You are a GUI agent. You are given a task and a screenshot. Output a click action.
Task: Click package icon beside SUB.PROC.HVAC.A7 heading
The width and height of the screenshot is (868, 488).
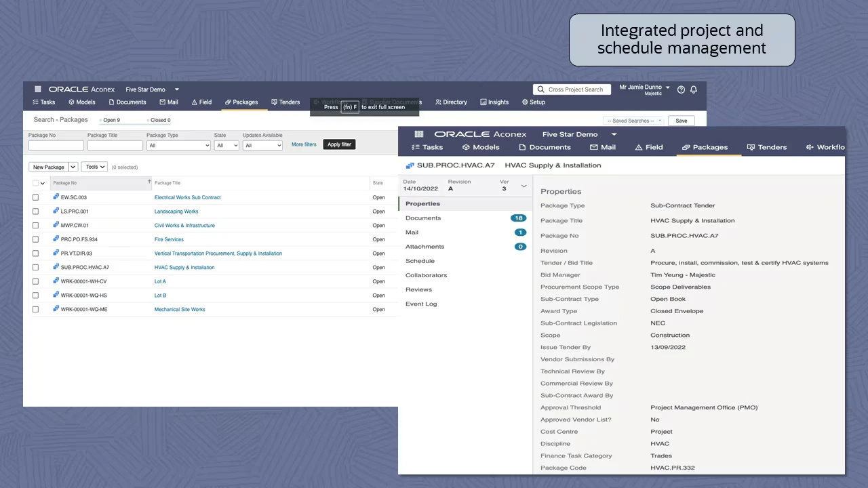[410, 165]
